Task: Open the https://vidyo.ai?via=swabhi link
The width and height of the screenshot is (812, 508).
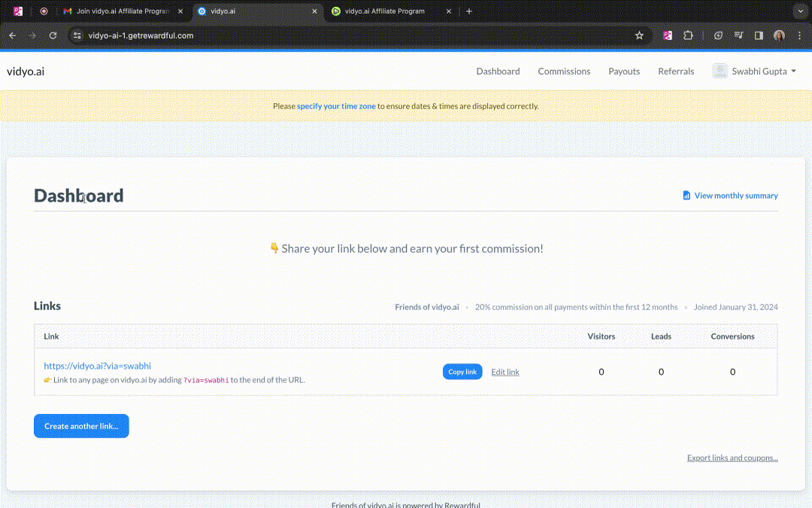Action: pyautogui.click(x=97, y=366)
